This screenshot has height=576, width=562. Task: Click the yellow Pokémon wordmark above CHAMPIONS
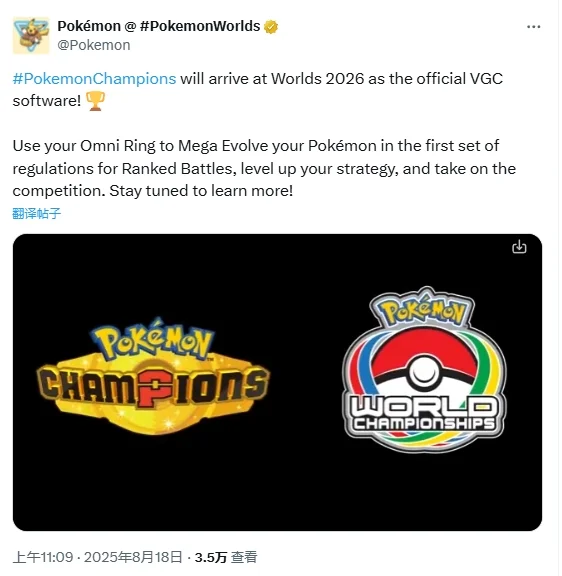tap(153, 339)
